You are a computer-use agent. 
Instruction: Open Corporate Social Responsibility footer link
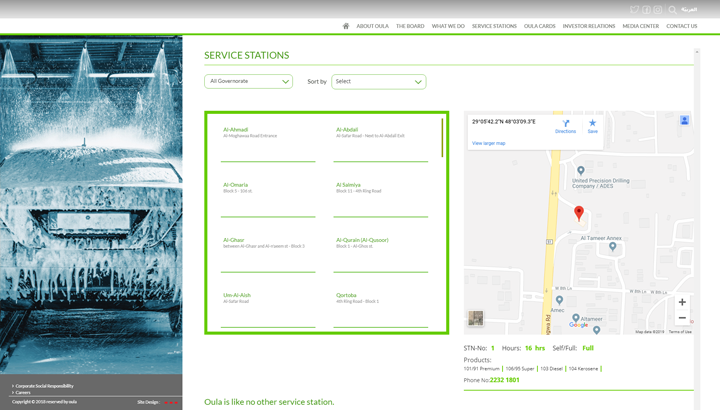click(45, 386)
